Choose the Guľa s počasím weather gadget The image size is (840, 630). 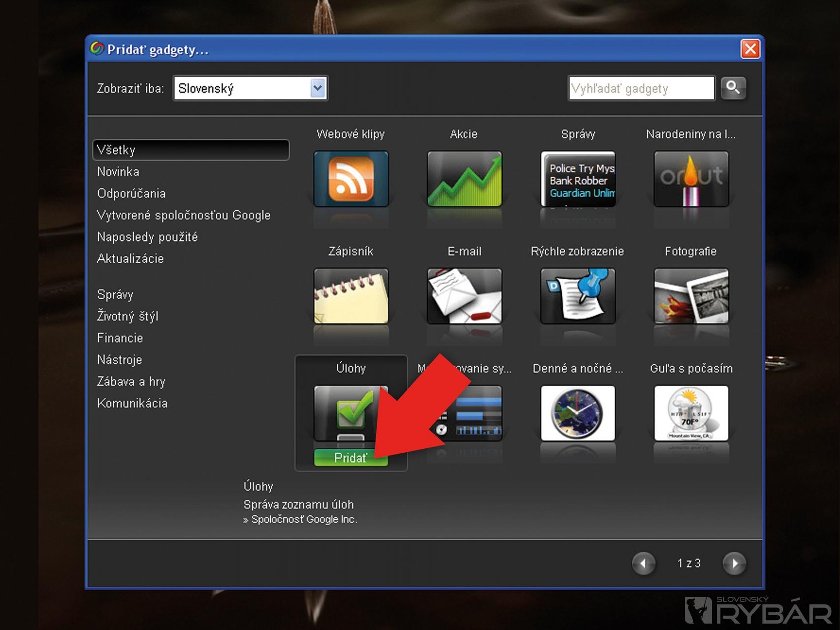click(x=691, y=413)
